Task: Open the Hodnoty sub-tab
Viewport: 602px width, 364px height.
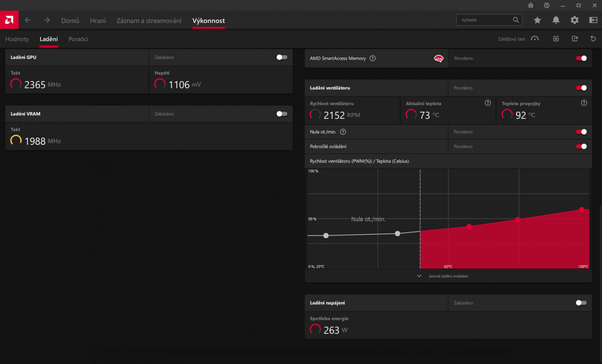Action: [17, 39]
